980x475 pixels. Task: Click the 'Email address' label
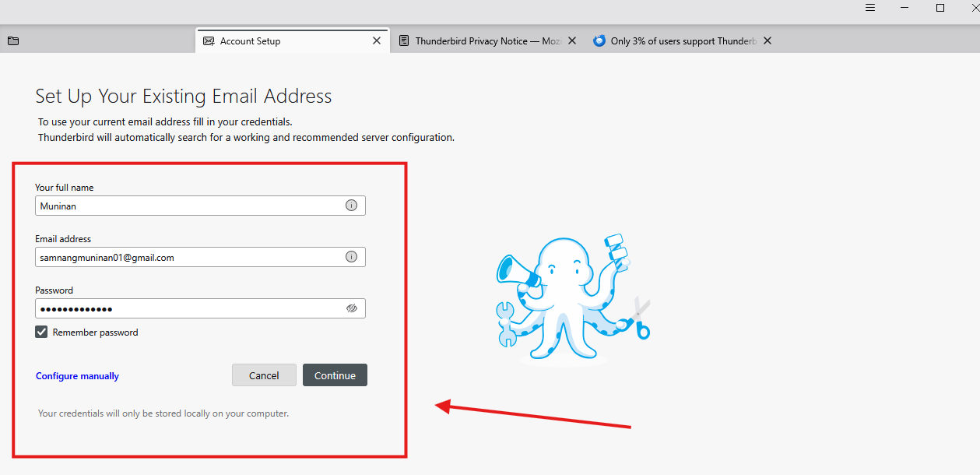click(63, 239)
